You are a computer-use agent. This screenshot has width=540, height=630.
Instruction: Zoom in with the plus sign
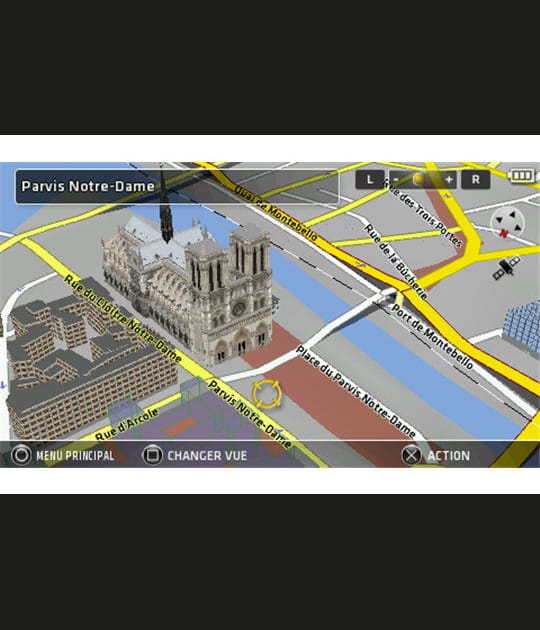449,180
